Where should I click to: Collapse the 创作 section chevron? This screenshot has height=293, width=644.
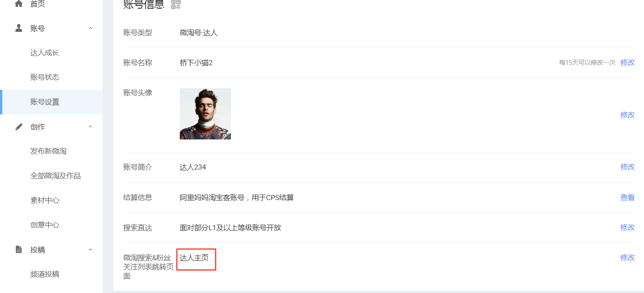90,127
